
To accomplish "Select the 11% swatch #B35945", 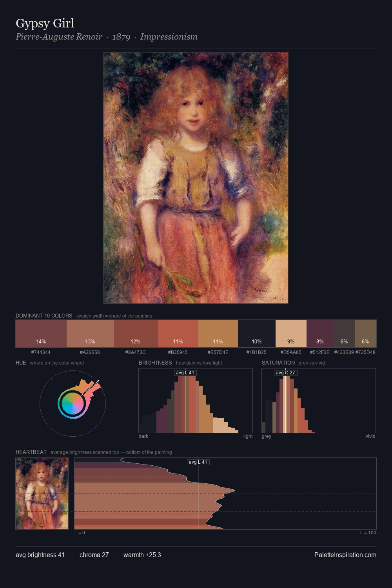I will tap(178, 334).
